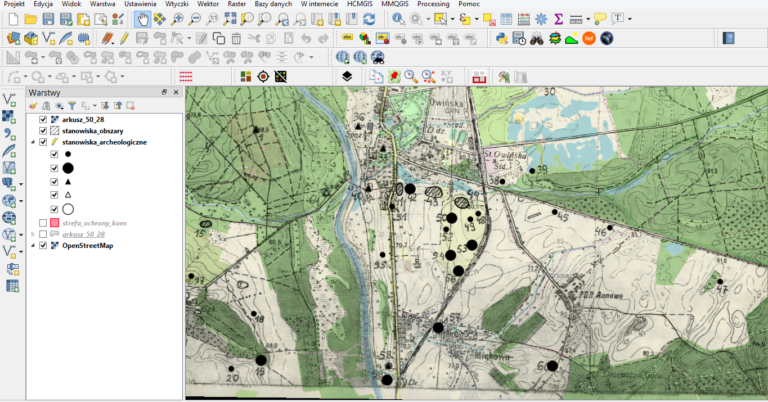Viewport: 768px width, 402px height.
Task: Click the Zoom In magnifier tool
Action: click(177, 19)
